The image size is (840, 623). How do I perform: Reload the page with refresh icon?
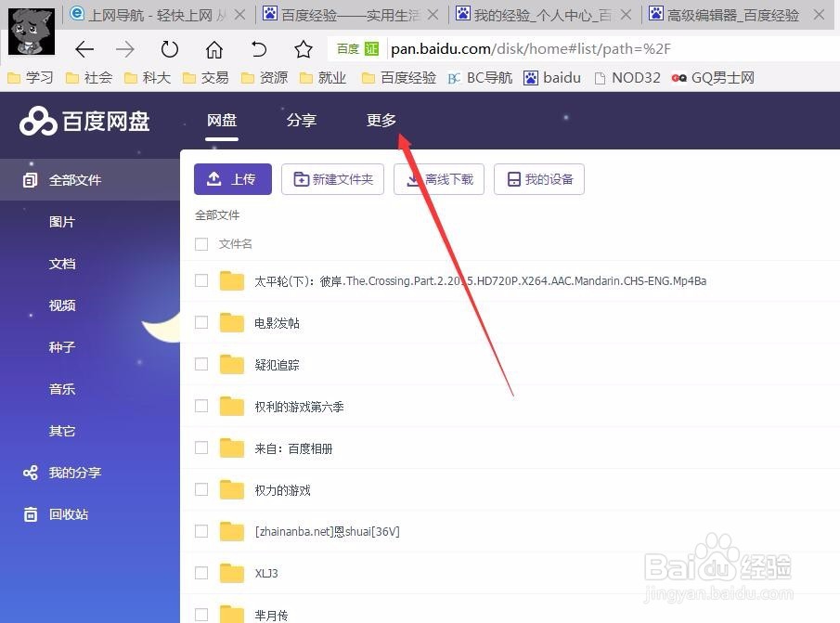tap(169, 49)
